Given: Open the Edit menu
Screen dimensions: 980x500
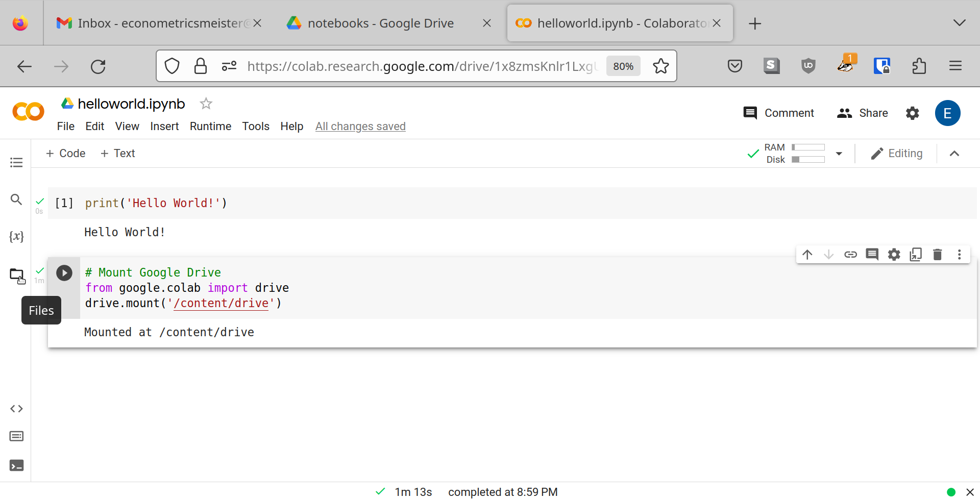Looking at the screenshot, I should tap(95, 127).
